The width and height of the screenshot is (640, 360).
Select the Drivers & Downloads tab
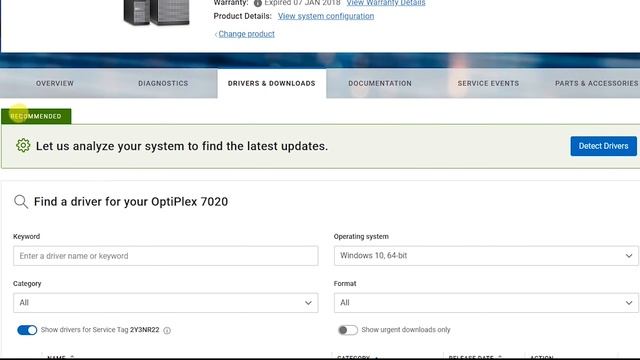pos(271,83)
